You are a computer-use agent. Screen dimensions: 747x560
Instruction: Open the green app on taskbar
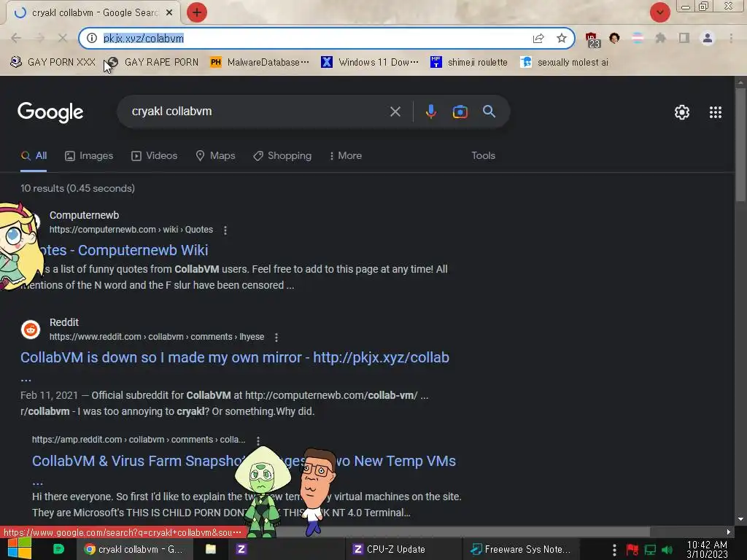58,549
